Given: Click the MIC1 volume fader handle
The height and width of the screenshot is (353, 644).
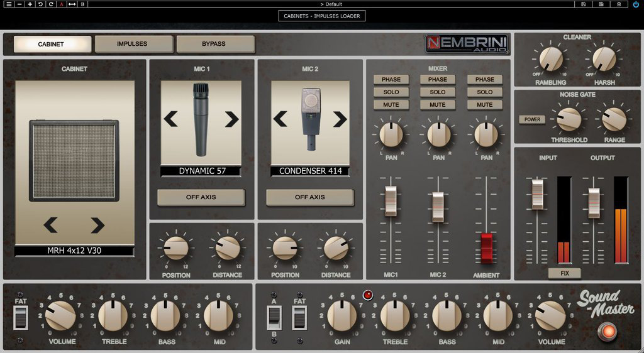Looking at the screenshot, I should click(x=391, y=201).
